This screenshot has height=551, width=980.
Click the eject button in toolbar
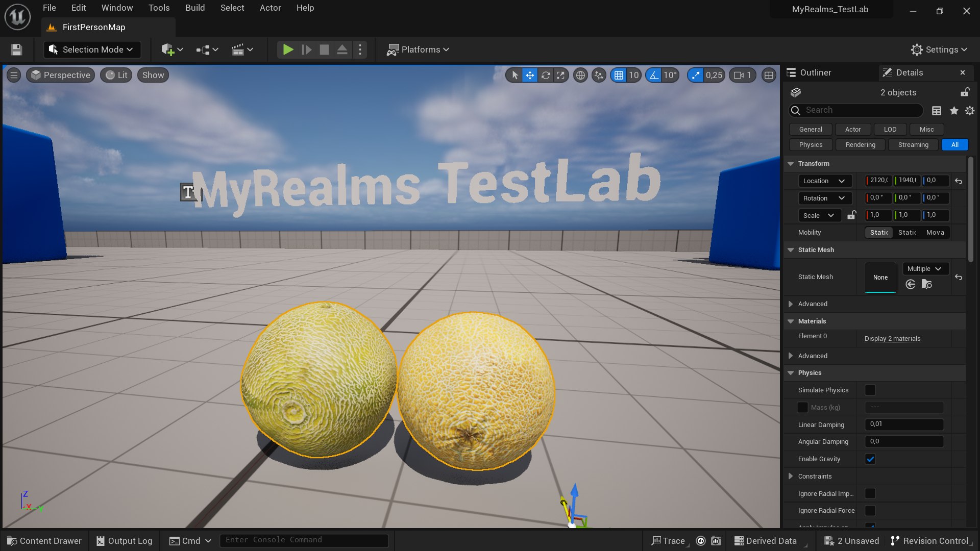pos(342,49)
